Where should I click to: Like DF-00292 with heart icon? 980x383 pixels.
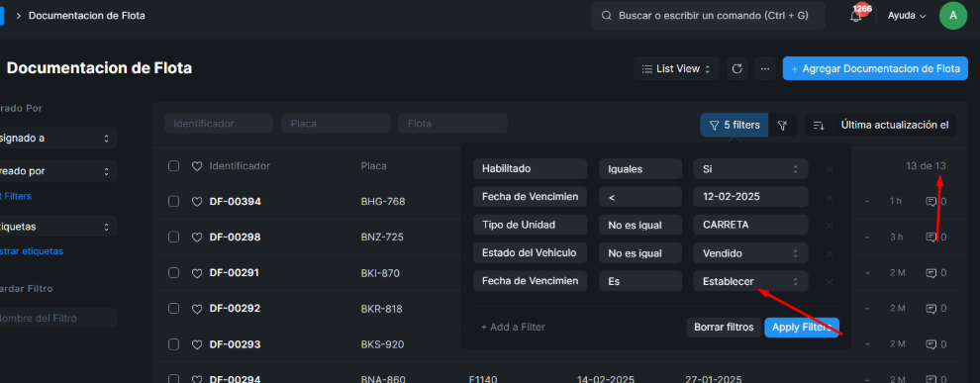pyautogui.click(x=197, y=309)
